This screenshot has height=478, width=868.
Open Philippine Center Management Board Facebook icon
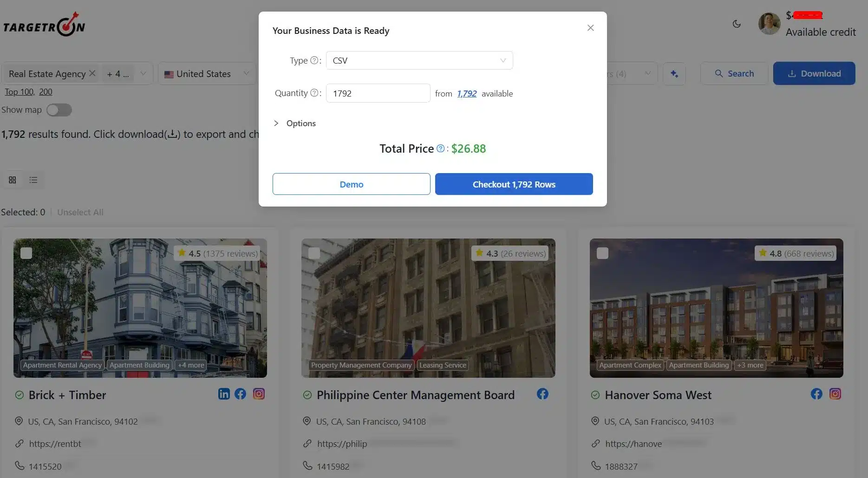[x=542, y=394]
